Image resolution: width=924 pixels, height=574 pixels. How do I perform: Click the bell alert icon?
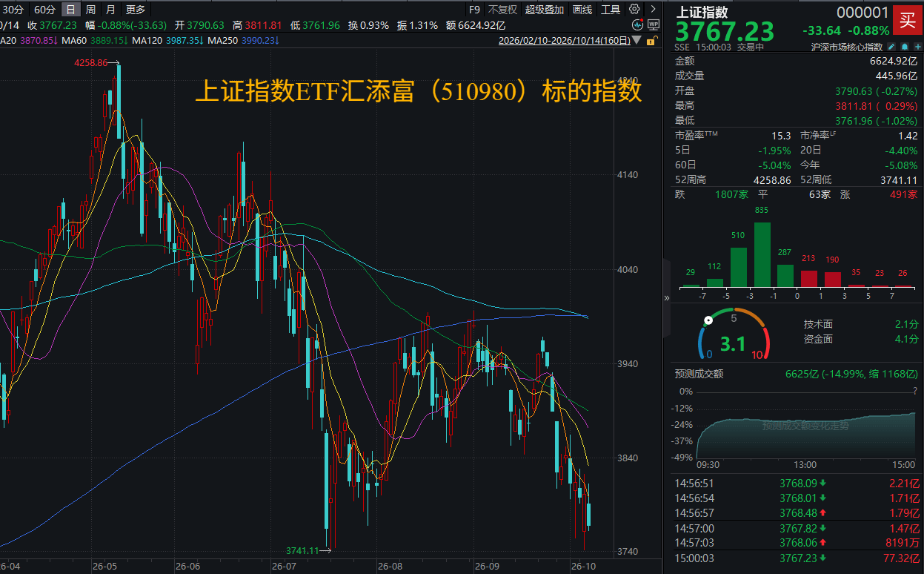coord(905,47)
